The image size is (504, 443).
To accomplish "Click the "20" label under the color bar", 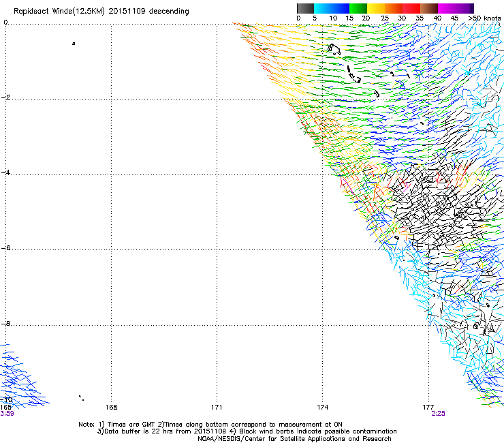I will (366, 18).
